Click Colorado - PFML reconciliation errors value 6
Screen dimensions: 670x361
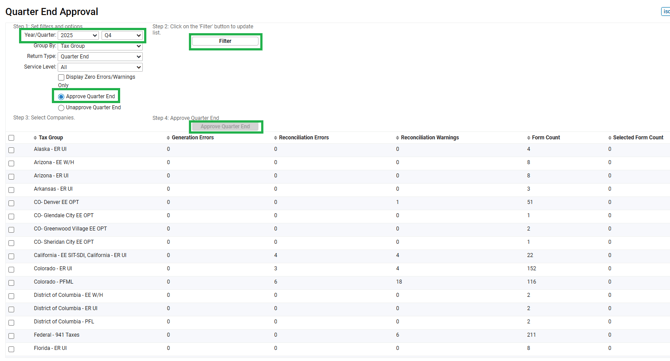(276, 282)
